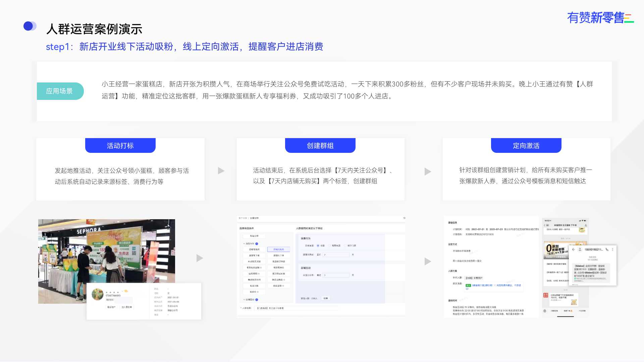Image resolution: width=644 pixels, height=362 pixels.
Task: Click the 客户分群 breadcrumb link
Action: [243, 218]
